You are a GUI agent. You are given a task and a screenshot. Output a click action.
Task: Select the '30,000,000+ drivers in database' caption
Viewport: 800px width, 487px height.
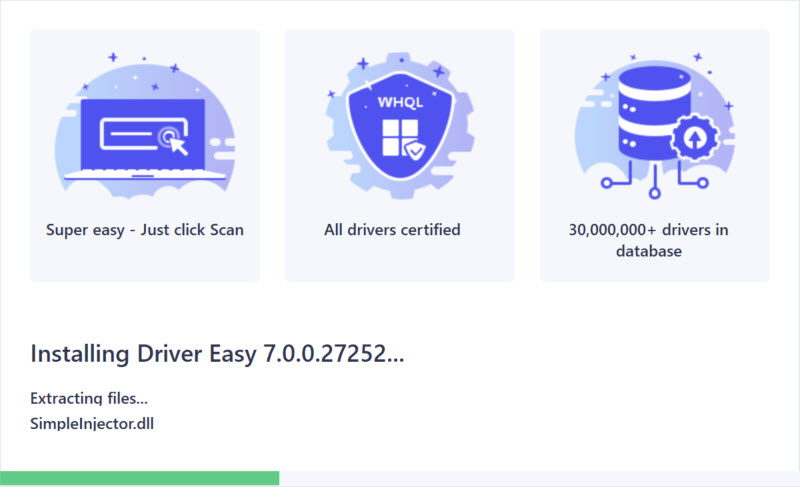coord(649,240)
